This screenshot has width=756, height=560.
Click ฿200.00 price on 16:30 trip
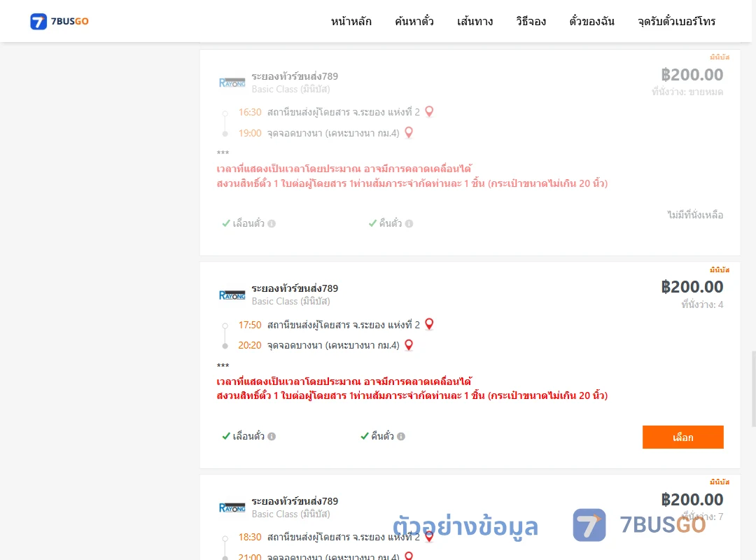(692, 75)
